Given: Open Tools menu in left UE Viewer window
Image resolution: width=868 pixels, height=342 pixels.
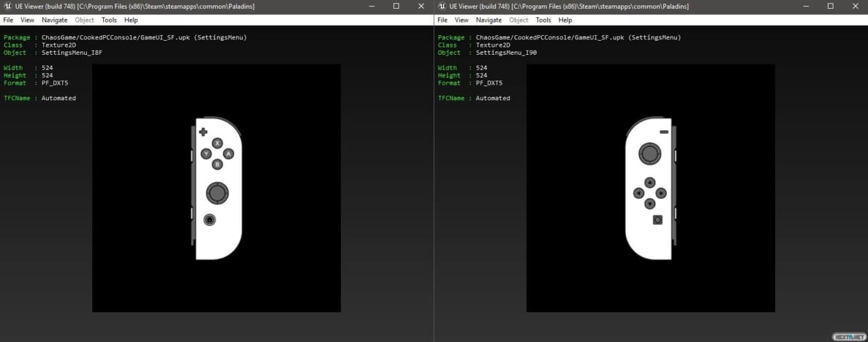Looking at the screenshot, I should (109, 20).
